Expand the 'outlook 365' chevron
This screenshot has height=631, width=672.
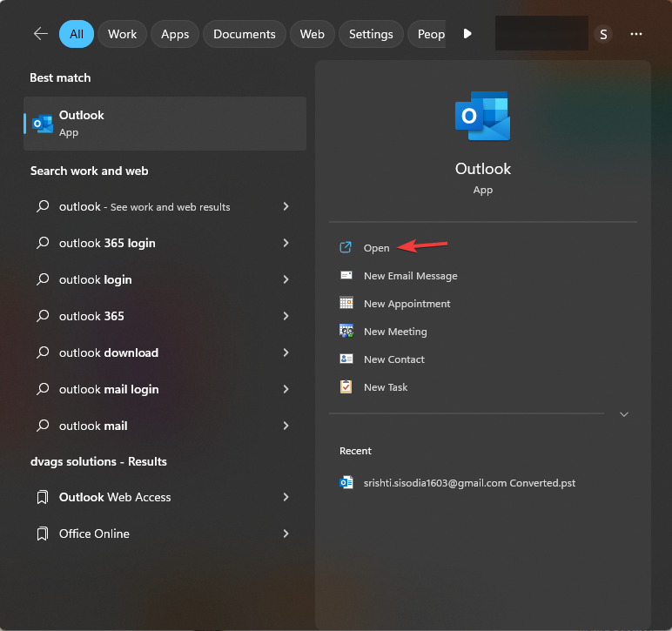[286, 316]
